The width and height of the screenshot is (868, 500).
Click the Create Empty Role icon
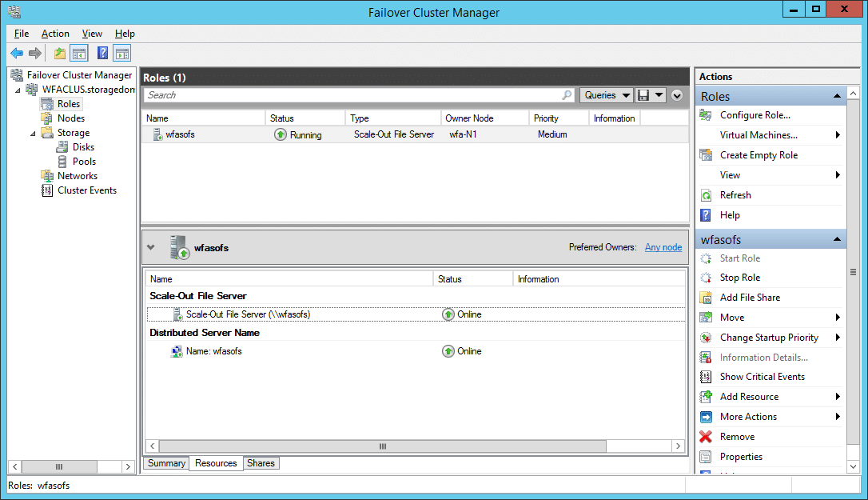tap(706, 155)
